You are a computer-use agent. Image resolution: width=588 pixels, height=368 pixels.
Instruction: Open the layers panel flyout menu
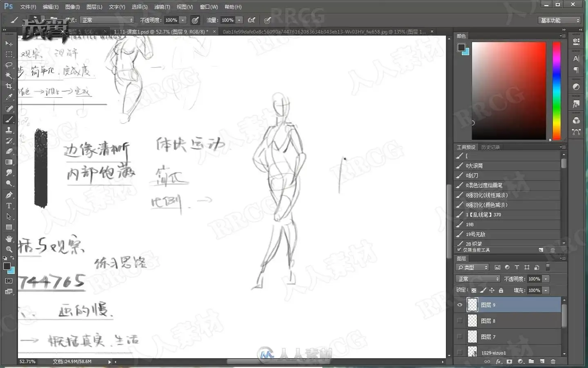pos(563,258)
